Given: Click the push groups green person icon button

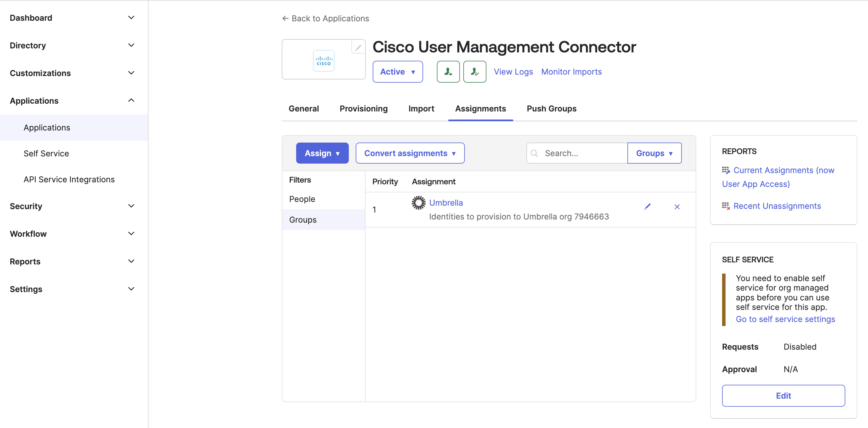Looking at the screenshot, I should [474, 72].
